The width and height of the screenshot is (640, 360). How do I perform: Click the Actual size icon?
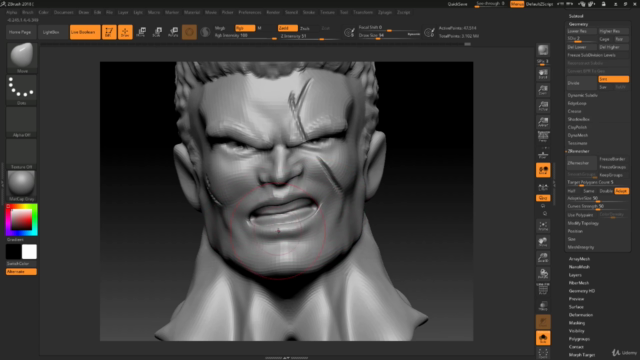click(543, 106)
